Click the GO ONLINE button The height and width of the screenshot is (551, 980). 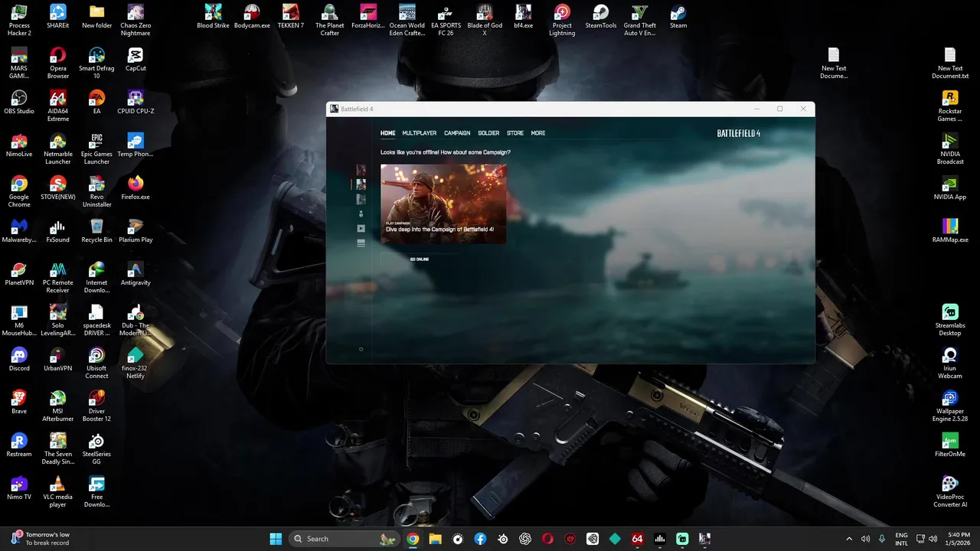(x=420, y=259)
